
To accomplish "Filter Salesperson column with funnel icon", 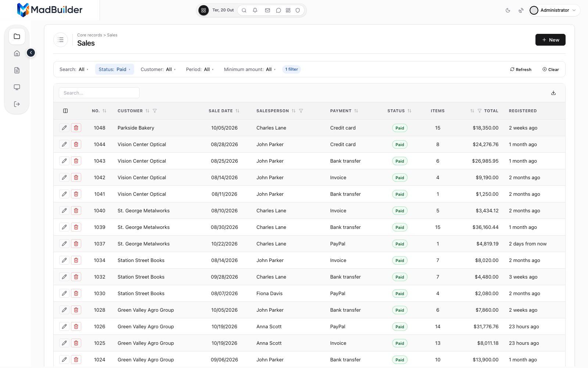I will [x=301, y=111].
